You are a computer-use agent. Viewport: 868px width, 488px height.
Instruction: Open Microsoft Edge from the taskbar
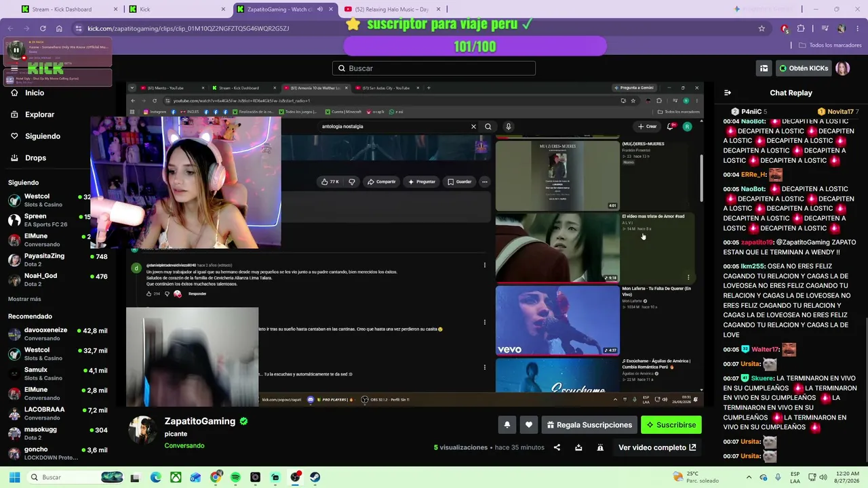(x=155, y=477)
